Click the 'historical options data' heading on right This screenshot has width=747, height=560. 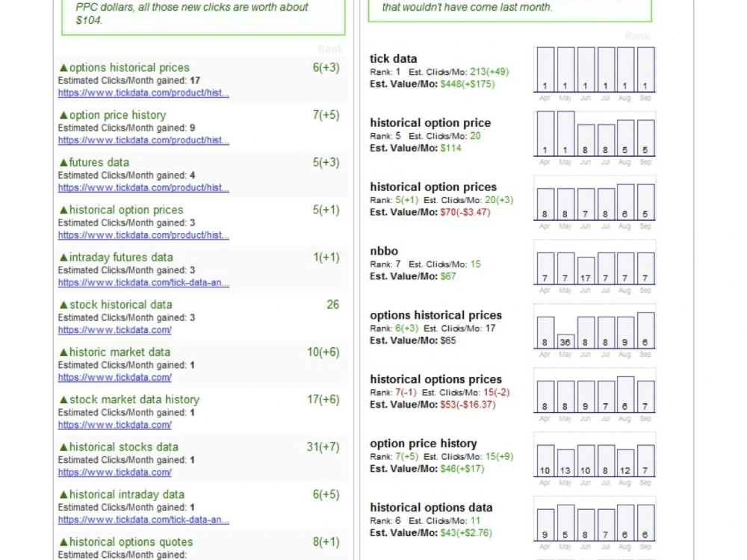[431, 508]
